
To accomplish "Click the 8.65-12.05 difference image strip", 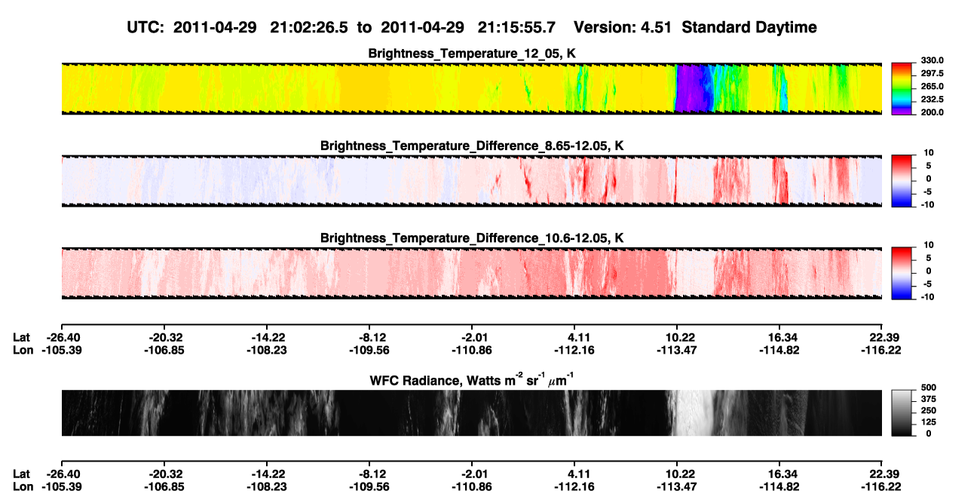I will pyautogui.click(x=471, y=180).
